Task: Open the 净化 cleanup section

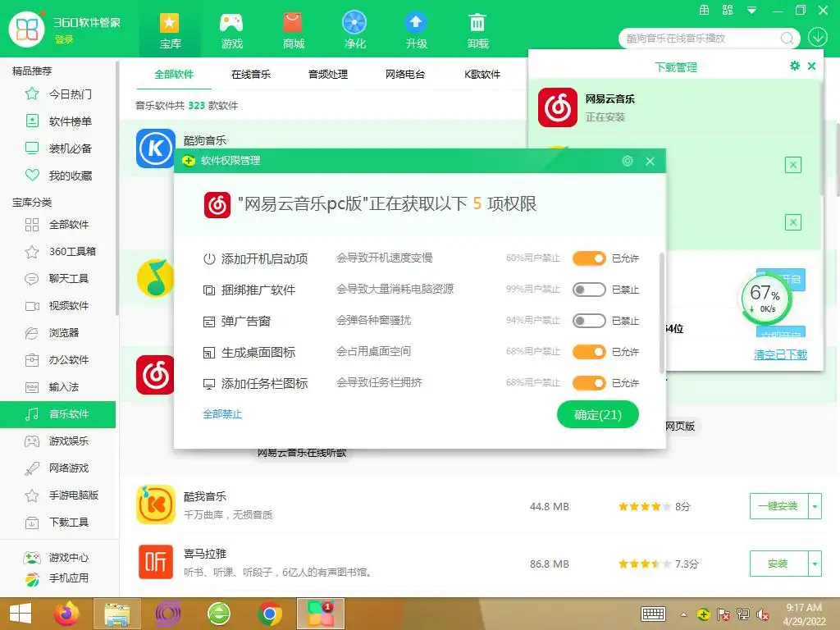Action: pyautogui.click(x=354, y=30)
